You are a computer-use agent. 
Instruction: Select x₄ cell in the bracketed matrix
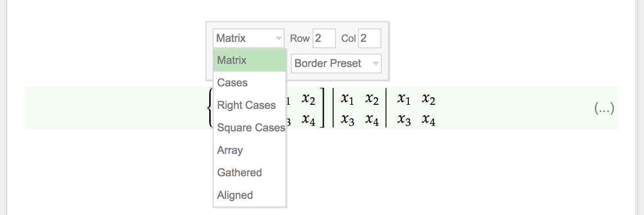309,119
